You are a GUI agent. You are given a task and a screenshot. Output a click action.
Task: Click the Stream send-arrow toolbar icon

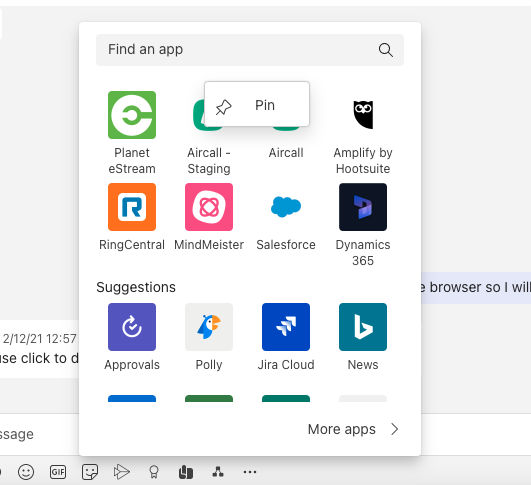[122, 471]
